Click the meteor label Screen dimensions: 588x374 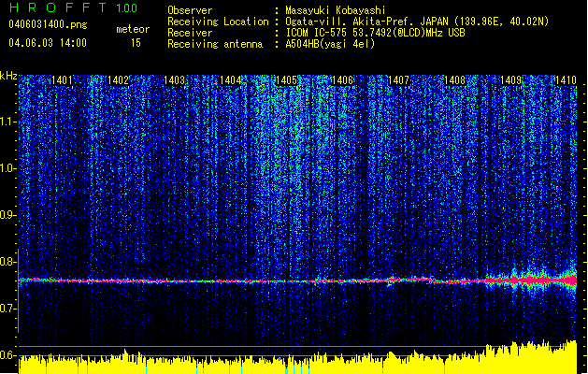[133, 29]
